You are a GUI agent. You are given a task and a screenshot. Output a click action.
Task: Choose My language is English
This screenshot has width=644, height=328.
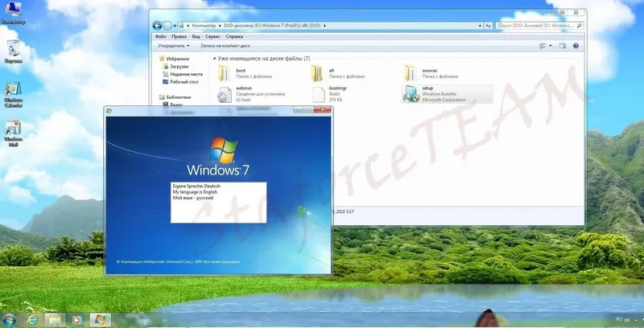195,192
